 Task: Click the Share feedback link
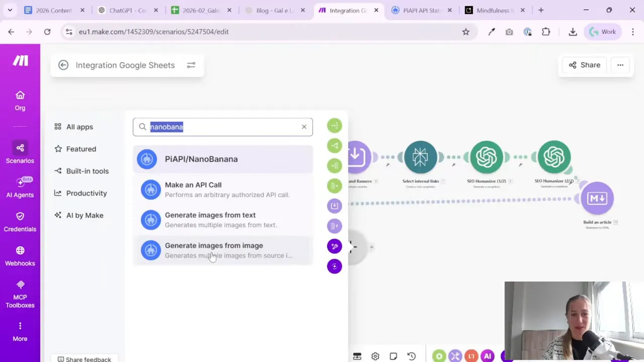click(x=84, y=359)
